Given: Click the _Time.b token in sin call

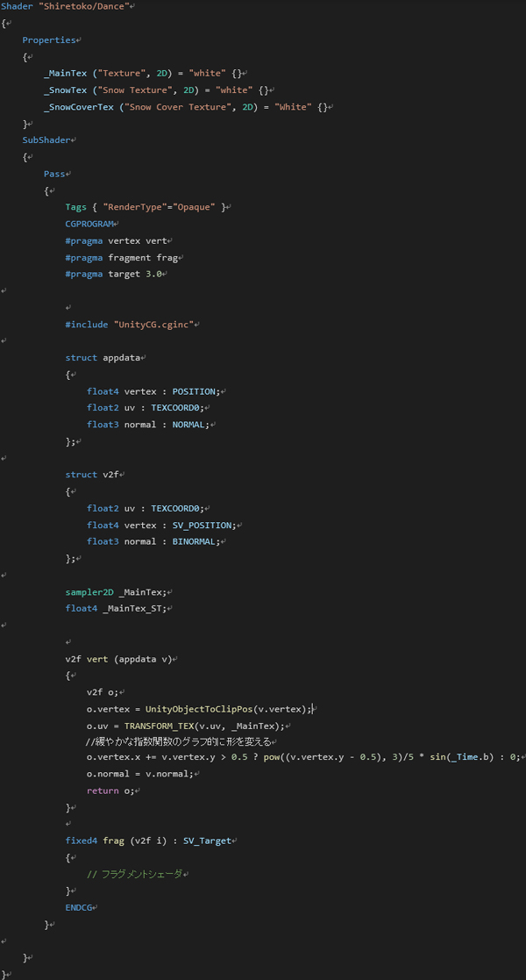Looking at the screenshot, I should coord(463,757).
